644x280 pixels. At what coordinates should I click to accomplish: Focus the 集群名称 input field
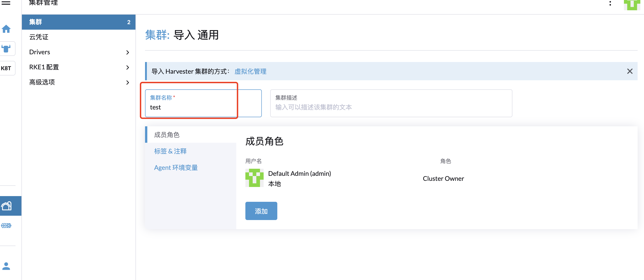[x=203, y=103]
